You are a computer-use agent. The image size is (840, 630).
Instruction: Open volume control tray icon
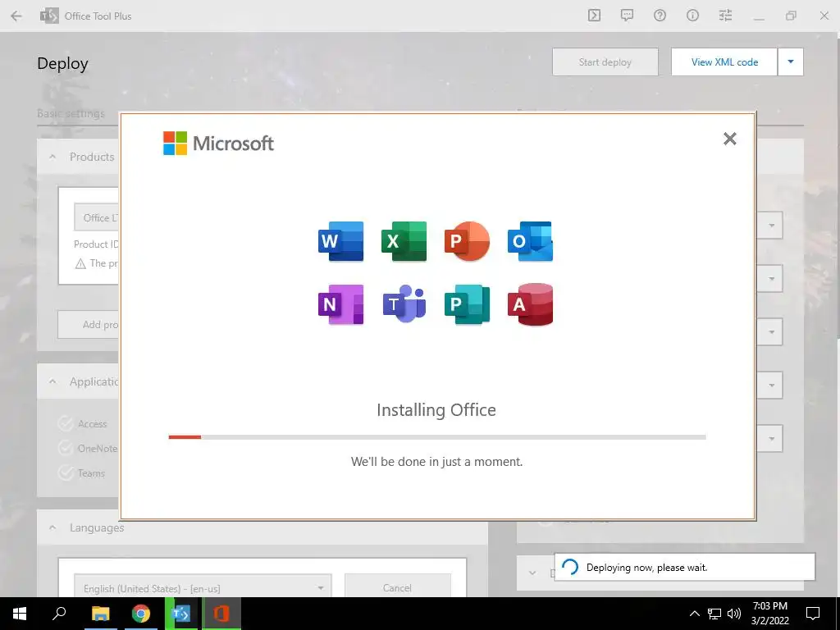click(734, 614)
